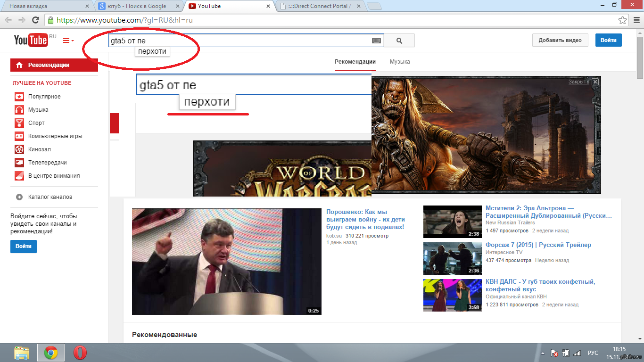Screen dimensions: 644x362
Task: Click the TV icon next to Телепередачи
Action: (19, 163)
